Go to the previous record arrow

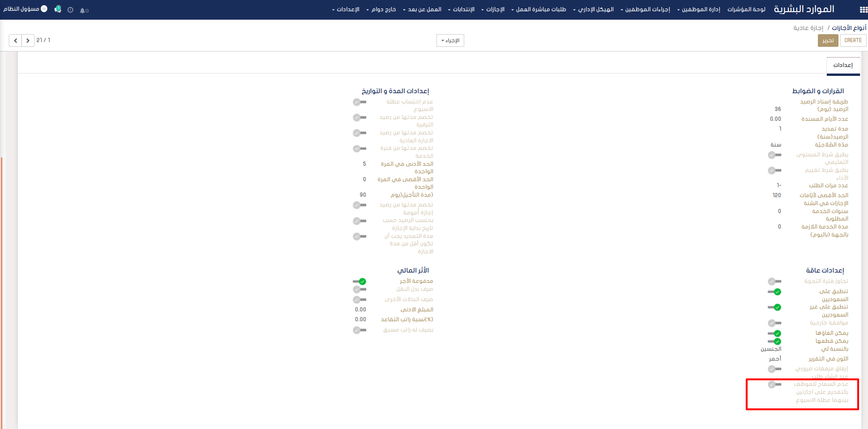pyautogui.click(x=15, y=41)
